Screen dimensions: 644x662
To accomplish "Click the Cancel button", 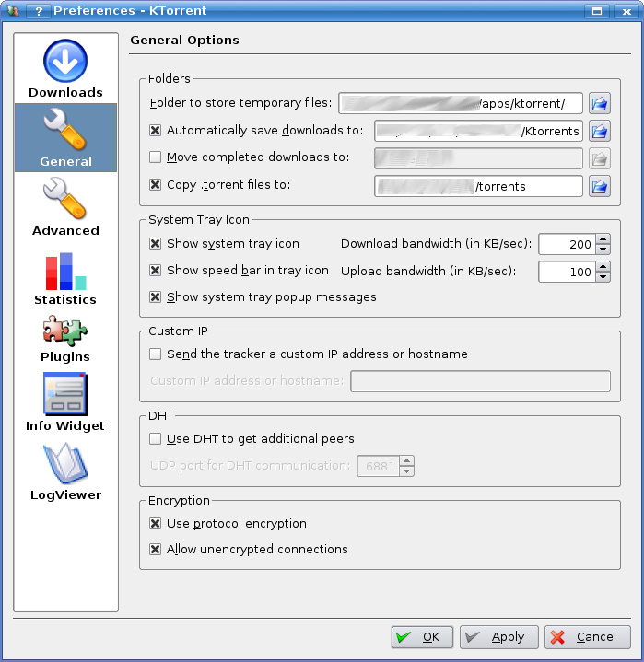I will (587, 637).
